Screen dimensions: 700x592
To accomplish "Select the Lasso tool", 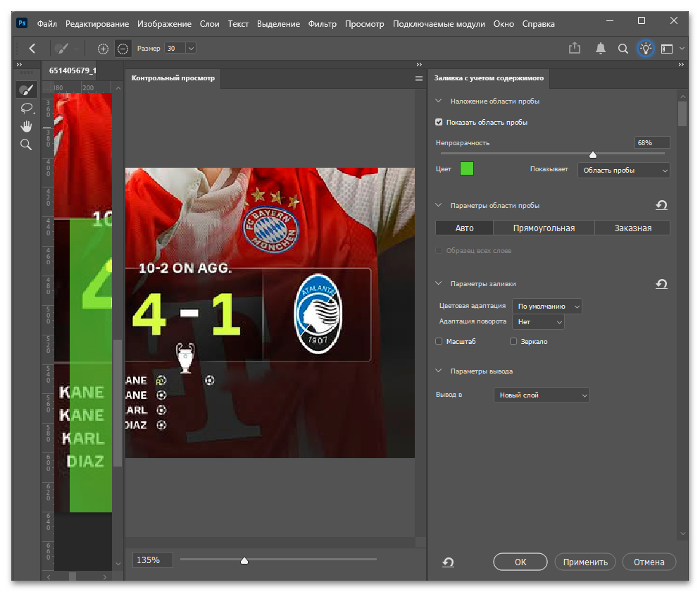I will pyautogui.click(x=26, y=108).
